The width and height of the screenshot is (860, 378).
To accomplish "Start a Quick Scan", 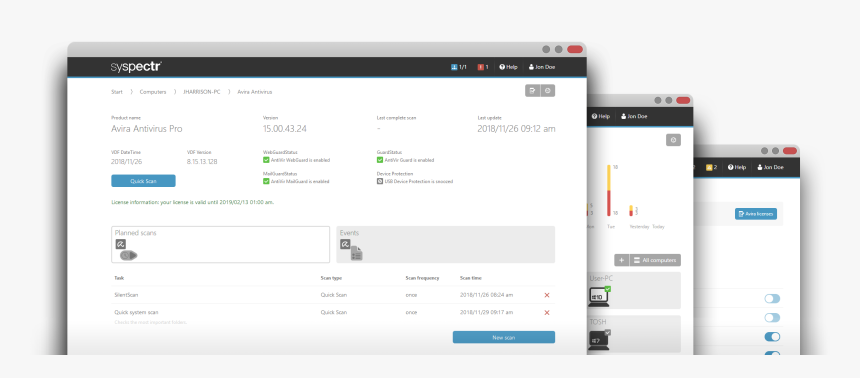I will [143, 180].
